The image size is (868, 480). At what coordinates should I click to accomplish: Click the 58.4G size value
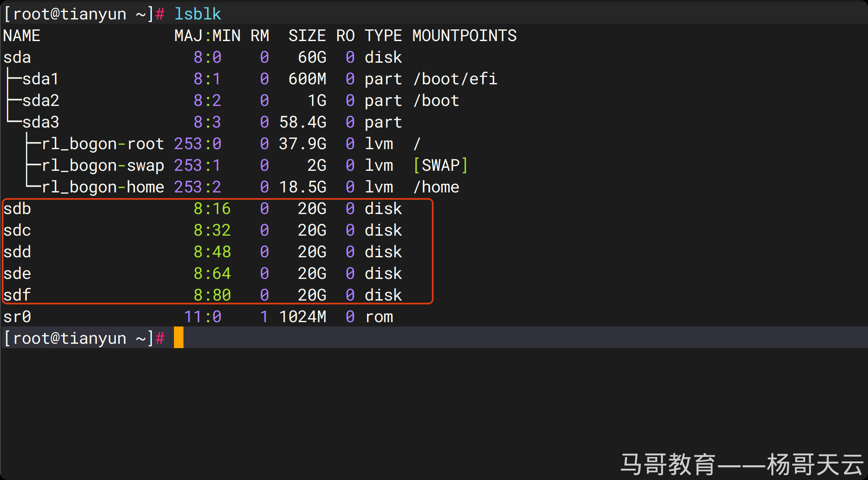(x=302, y=122)
